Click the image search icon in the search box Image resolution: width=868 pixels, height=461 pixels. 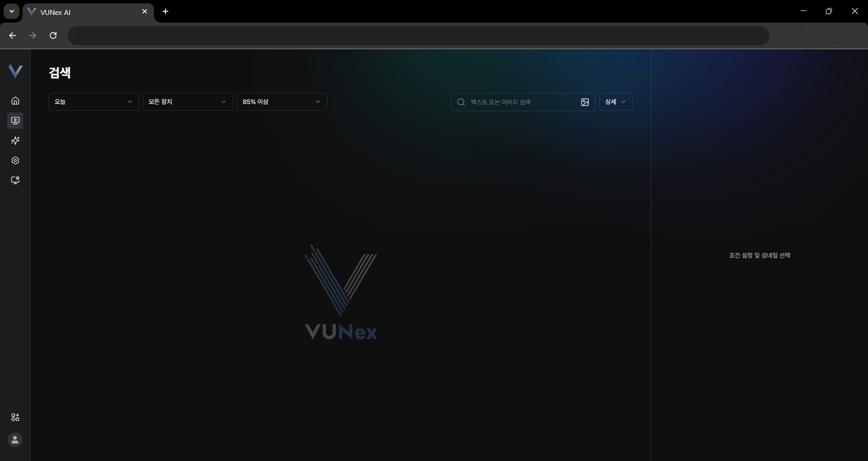coord(585,102)
